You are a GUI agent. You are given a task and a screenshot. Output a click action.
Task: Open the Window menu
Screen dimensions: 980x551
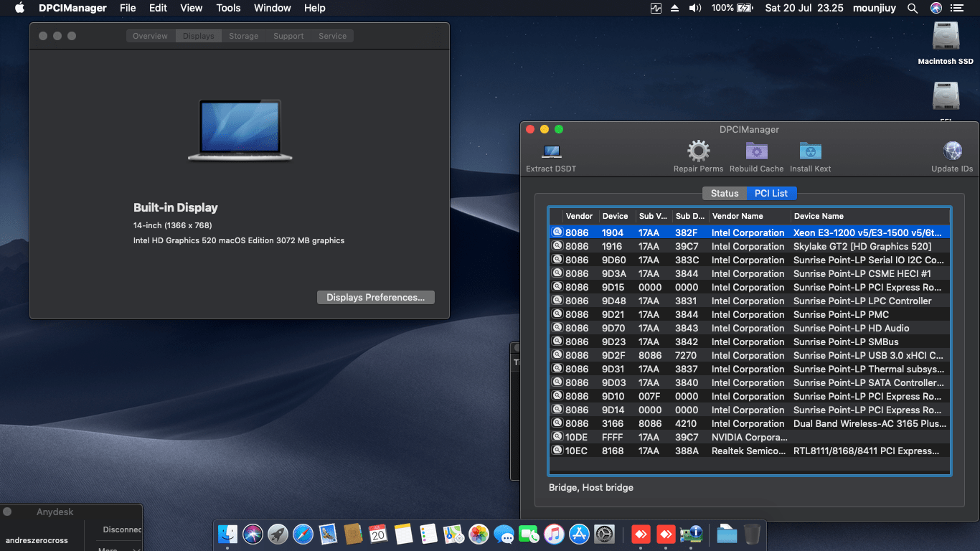(x=273, y=8)
